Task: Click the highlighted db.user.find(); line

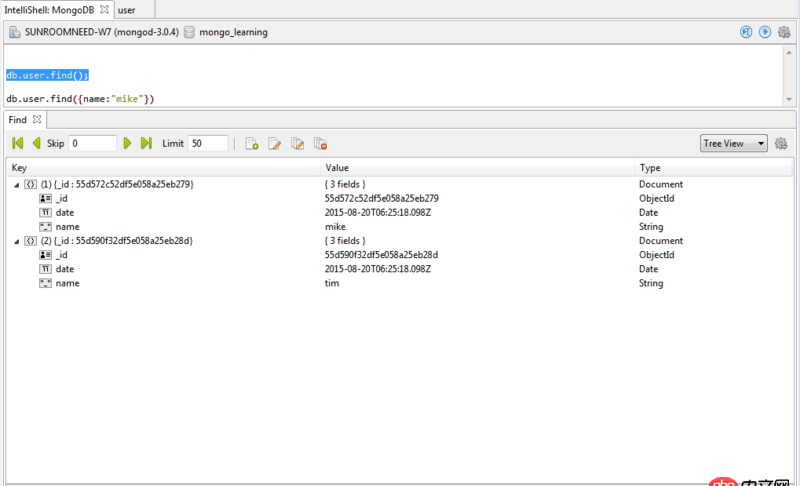Action: [47, 75]
